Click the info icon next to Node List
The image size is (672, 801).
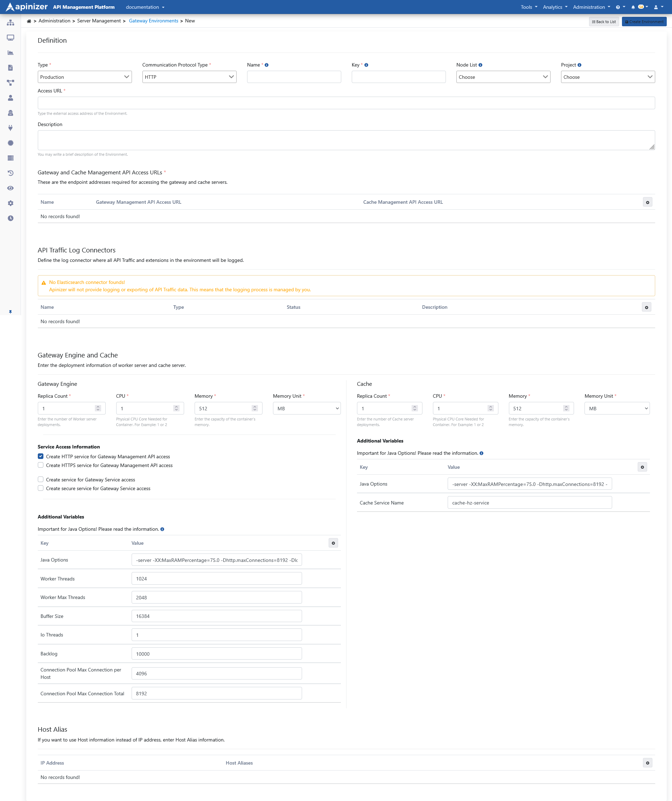480,65
